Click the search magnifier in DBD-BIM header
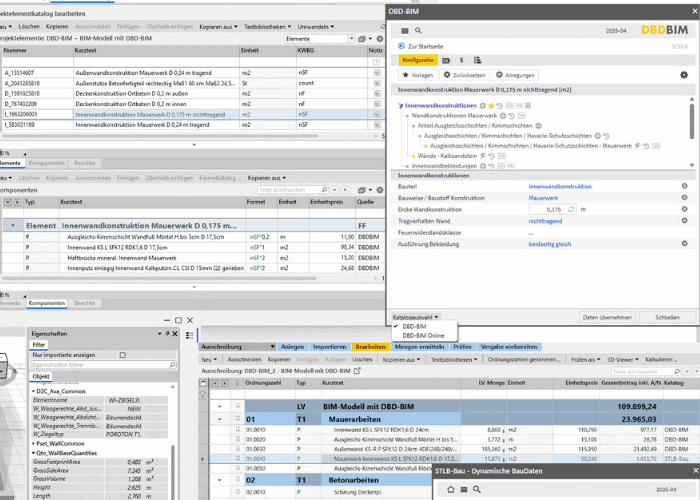 (418, 30)
